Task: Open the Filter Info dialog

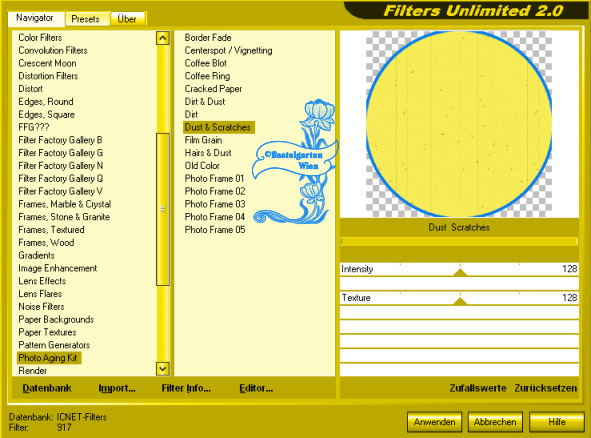Action: 186,388
